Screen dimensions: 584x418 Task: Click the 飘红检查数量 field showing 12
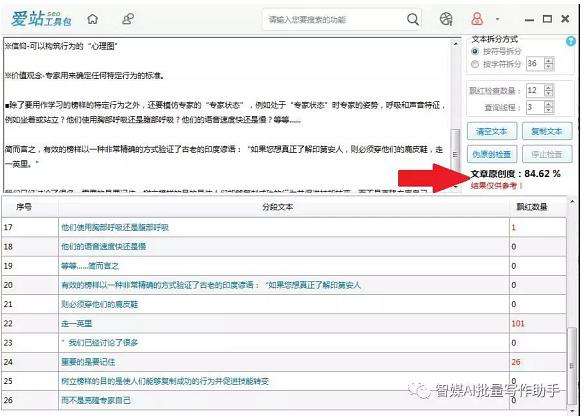(535, 90)
